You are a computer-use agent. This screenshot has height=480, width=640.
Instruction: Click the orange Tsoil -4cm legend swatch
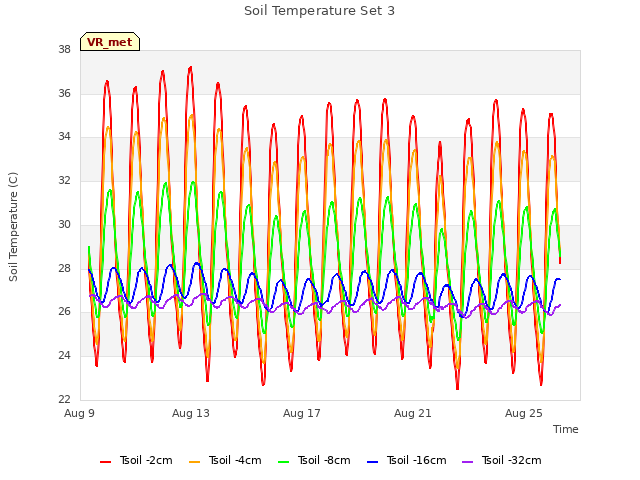194,462
